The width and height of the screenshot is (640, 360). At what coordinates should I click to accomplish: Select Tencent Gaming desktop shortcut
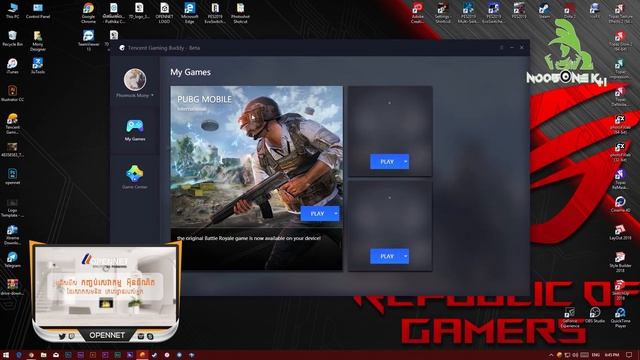(12, 124)
